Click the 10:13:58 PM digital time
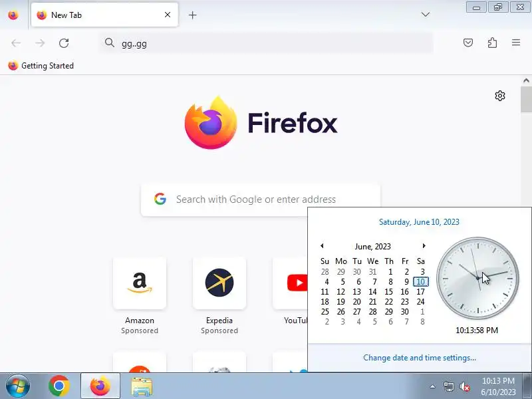Viewport: 532px width, 399px height. click(477, 330)
